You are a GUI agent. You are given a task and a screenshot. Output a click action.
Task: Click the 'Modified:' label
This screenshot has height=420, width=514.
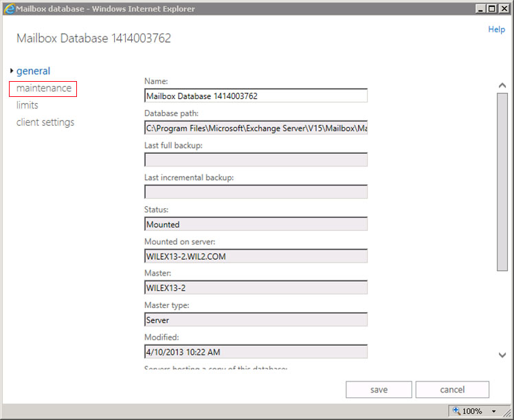point(161,338)
